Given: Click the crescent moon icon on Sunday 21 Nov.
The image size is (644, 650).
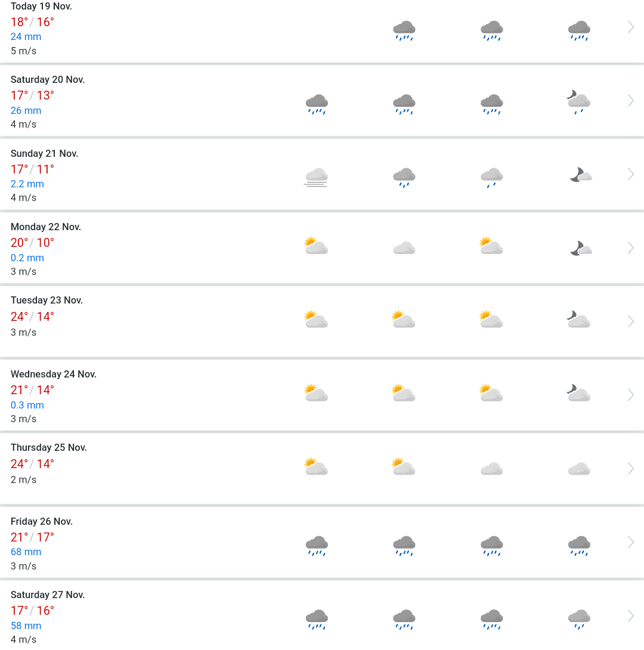Looking at the screenshot, I should 581,175.
